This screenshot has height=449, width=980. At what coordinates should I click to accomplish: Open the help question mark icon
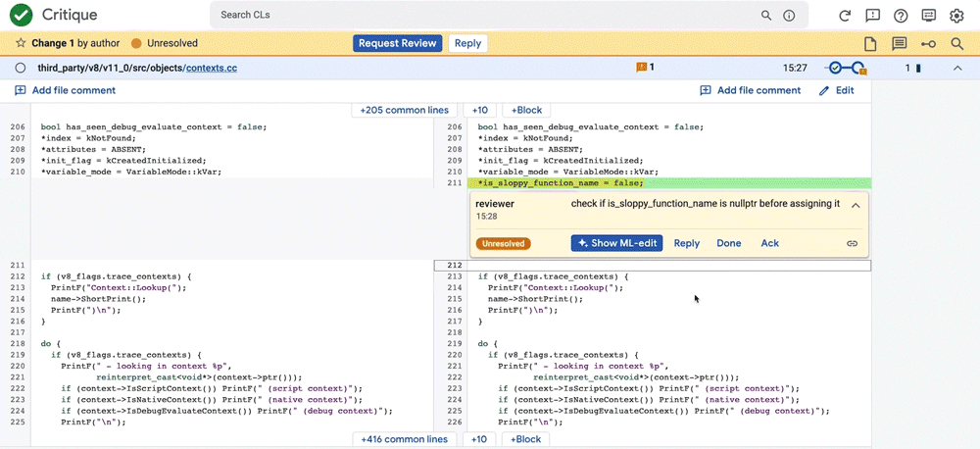(901, 15)
